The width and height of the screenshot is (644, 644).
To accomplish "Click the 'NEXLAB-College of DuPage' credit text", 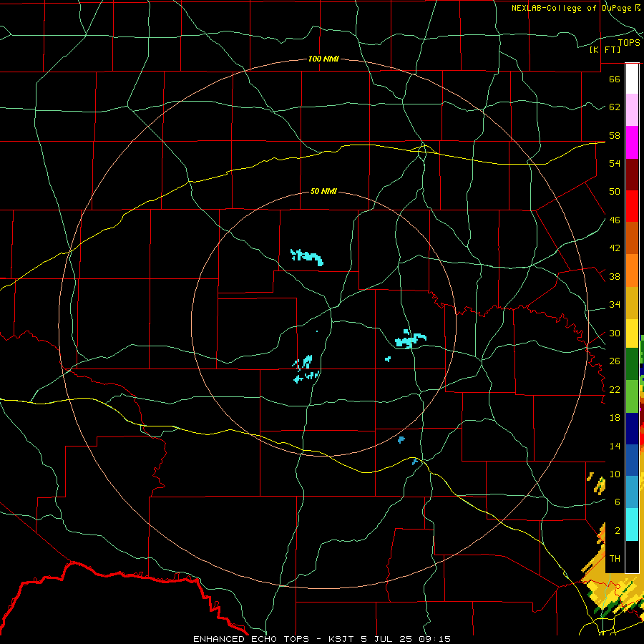I will click(x=572, y=8).
